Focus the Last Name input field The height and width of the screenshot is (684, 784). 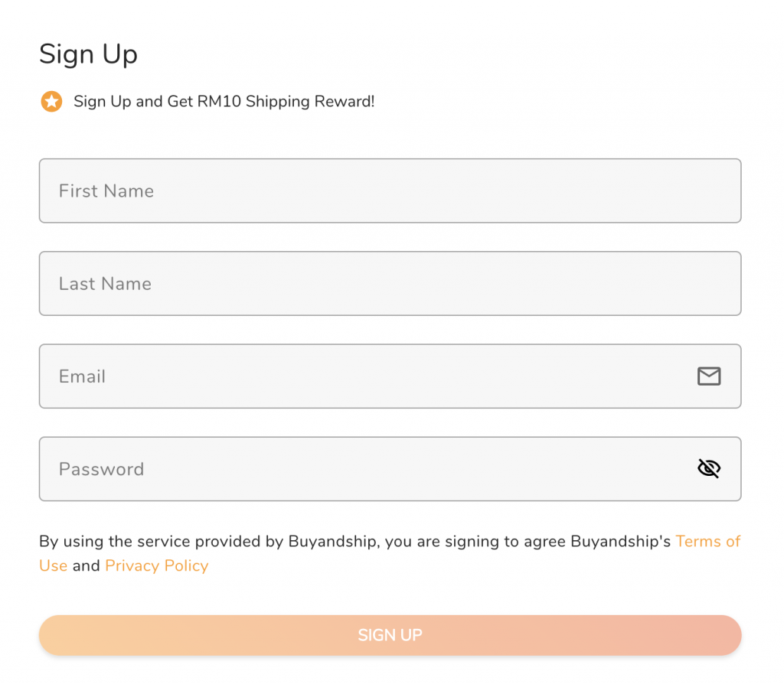390,283
